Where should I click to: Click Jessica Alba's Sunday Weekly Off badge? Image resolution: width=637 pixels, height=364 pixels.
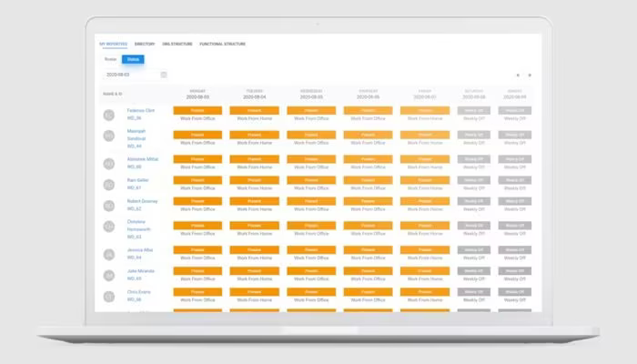click(515, 250)
